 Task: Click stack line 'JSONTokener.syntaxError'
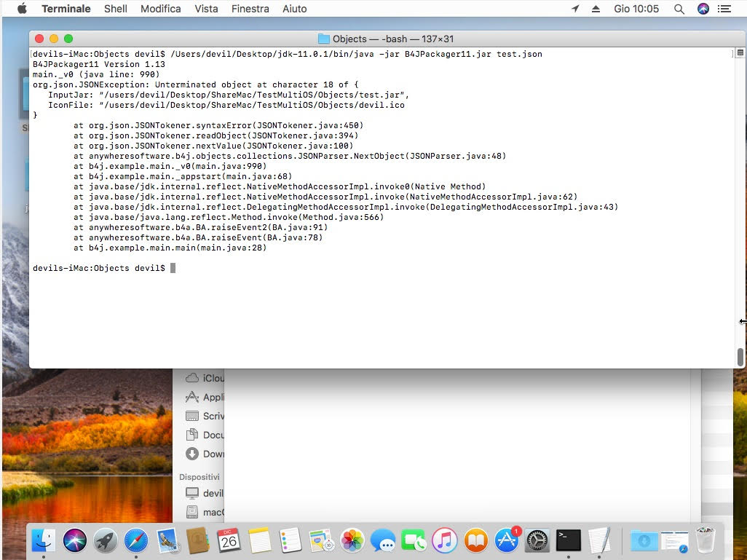218,125
